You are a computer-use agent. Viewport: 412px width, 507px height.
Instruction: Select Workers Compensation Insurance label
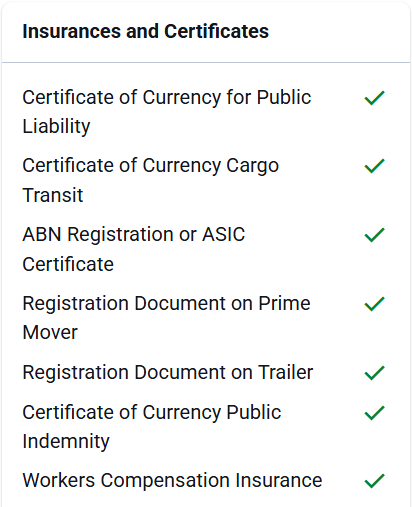coord(172,480)
